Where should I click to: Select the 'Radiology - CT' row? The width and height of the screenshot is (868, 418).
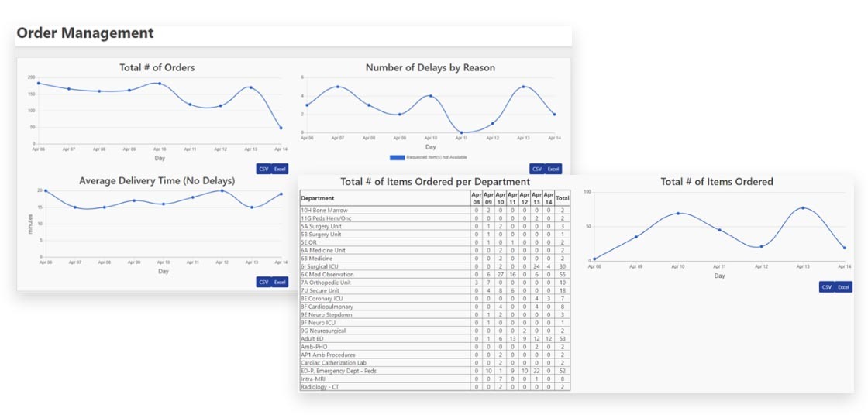(x=435, y=386)
